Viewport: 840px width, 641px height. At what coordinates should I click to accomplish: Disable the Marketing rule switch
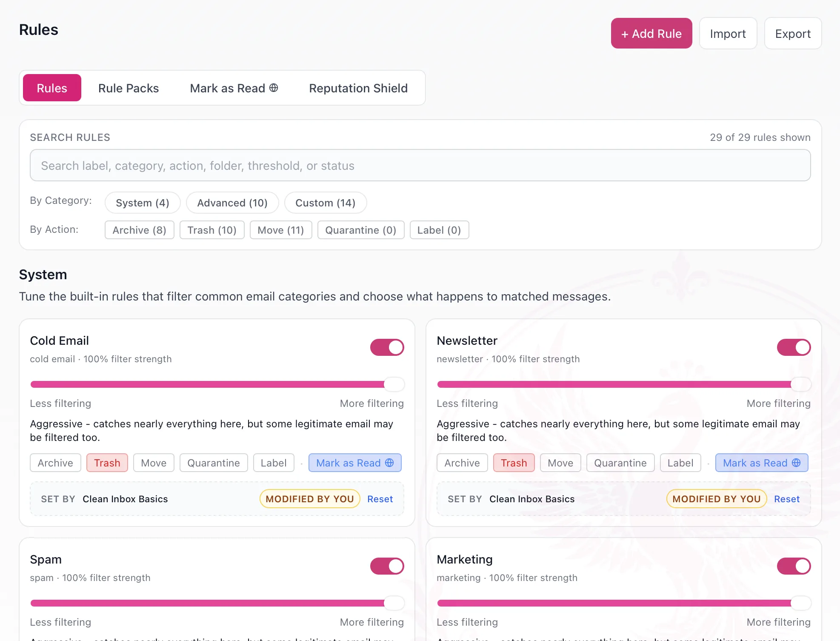(x=794, y=566)
